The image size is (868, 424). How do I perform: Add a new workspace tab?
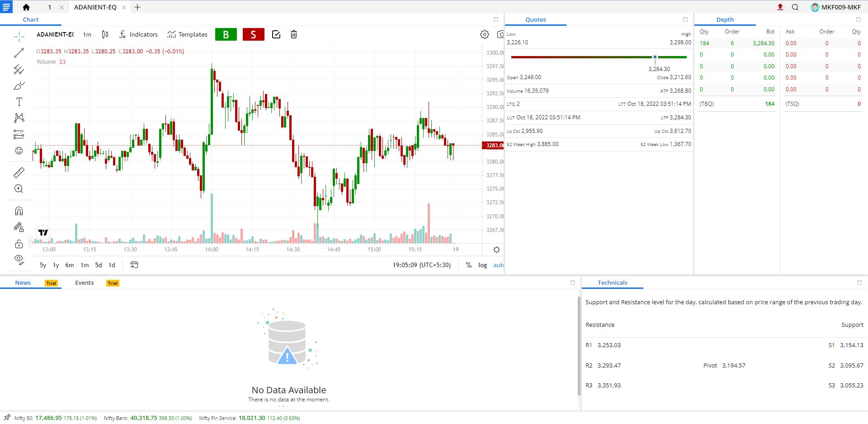point(137,7)
